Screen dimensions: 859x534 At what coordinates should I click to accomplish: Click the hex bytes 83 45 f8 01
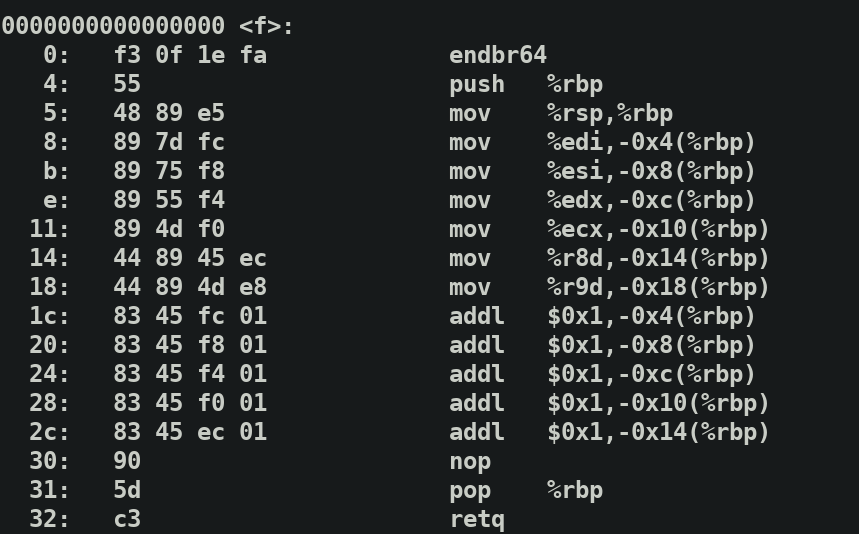pos(190,345)
